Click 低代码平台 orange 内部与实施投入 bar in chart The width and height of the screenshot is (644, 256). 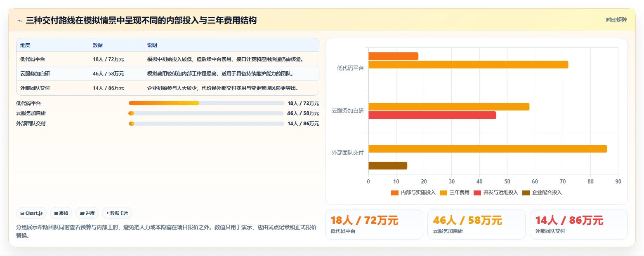click(393, 56)
